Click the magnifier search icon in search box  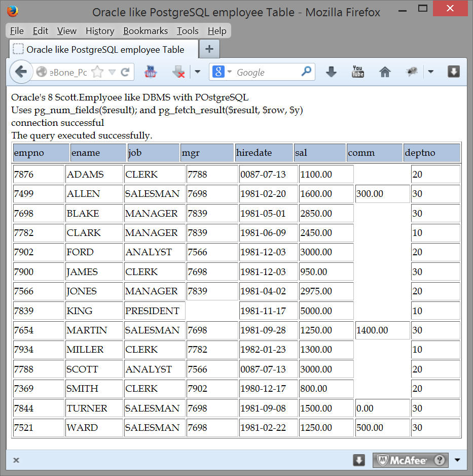(x=306, y=72)
